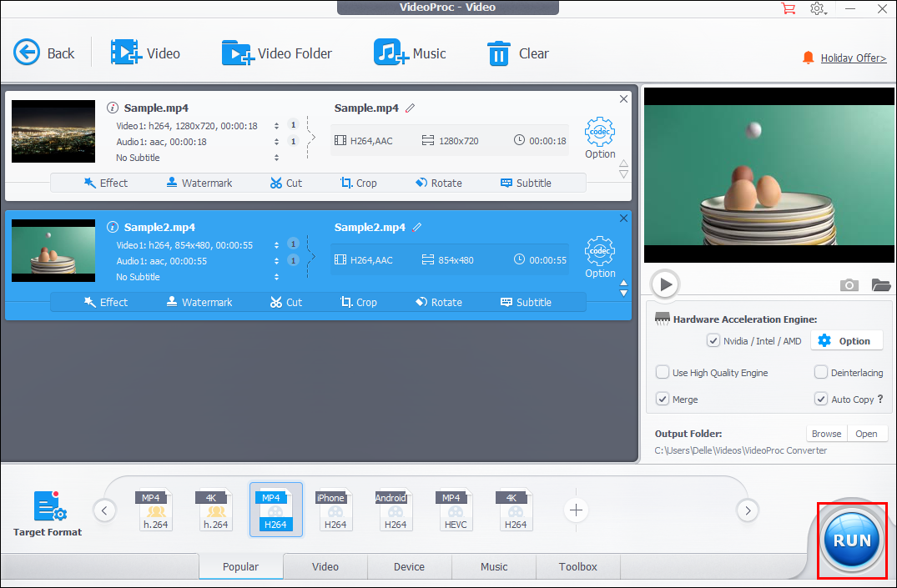Rename the Sample2.mp4 output file
Screen dimensions: 897x588
point(417,227)
